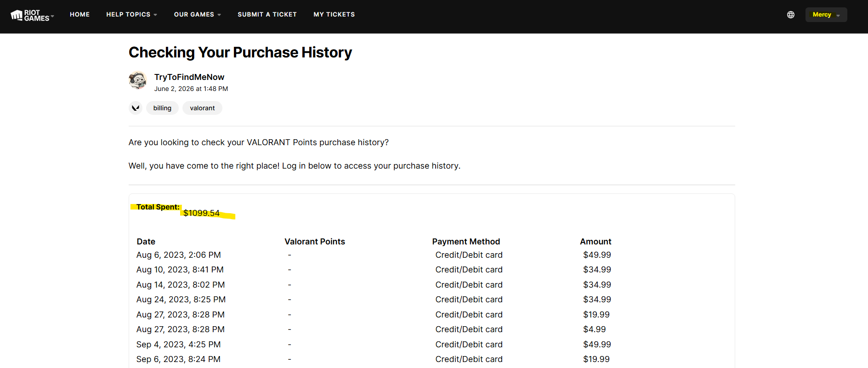Image resolution: width=868 pixels, height=368 pixels.
Task: Click the Riot Games logo
Action: point(30,15)
